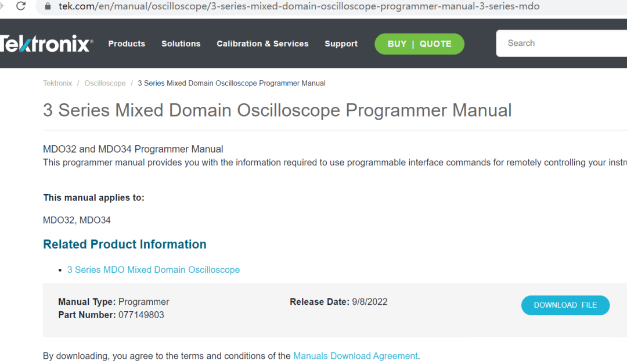Go to Tektronix breadcrumb link

(x=57, y=83)
